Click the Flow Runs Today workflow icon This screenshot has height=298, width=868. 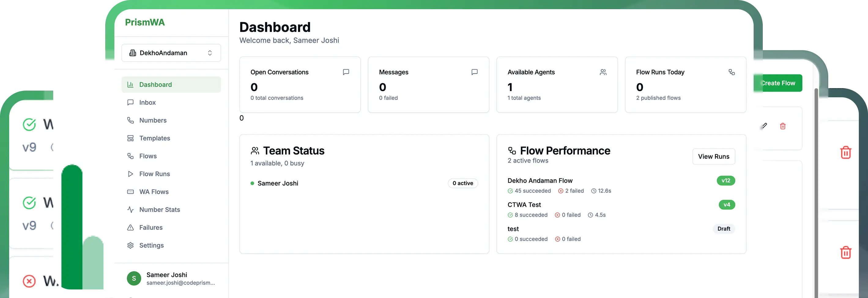pos(732,72)
